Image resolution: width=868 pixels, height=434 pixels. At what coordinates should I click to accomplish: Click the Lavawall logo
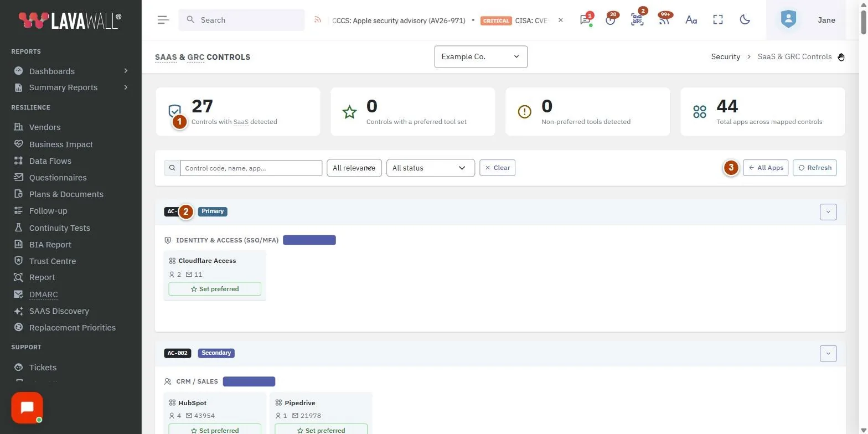click(70, 20)
